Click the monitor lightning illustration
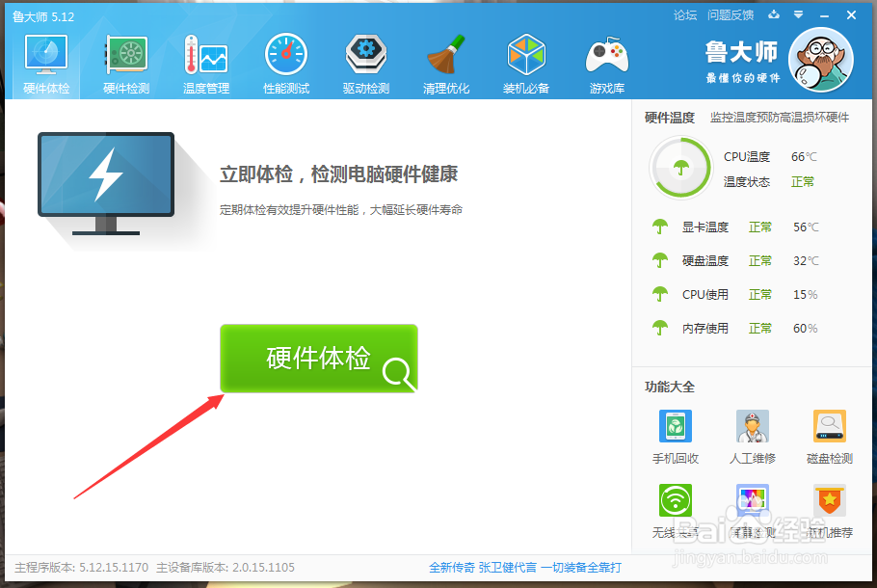The image size is (877, 588). click(x=106, y=183)
